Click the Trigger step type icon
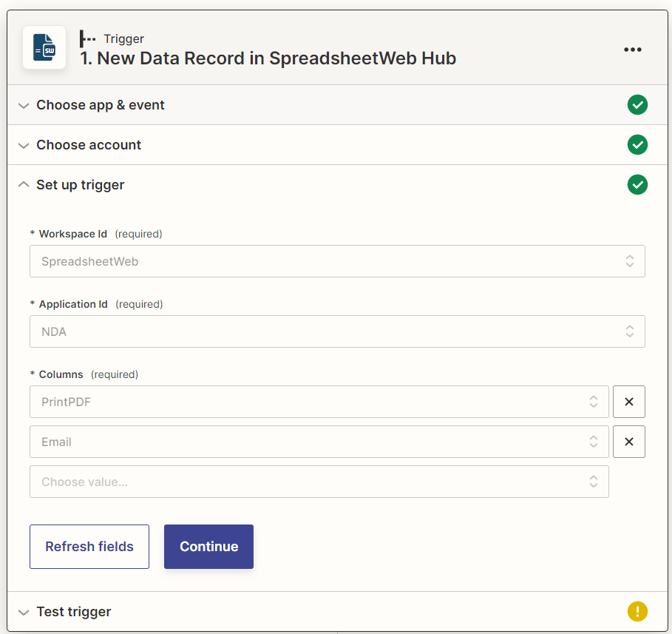This screenshot has height=634, width=672. pos(87,38)
